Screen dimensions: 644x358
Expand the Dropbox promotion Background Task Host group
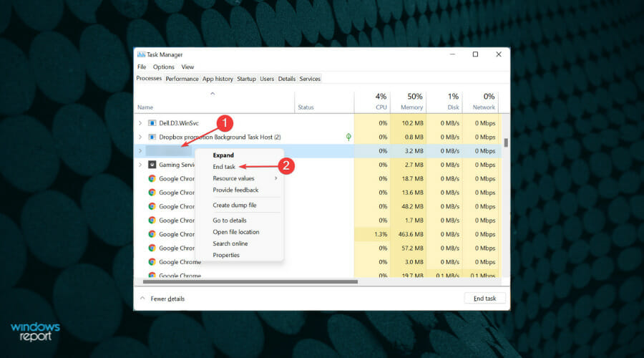(x=140, y=137)
